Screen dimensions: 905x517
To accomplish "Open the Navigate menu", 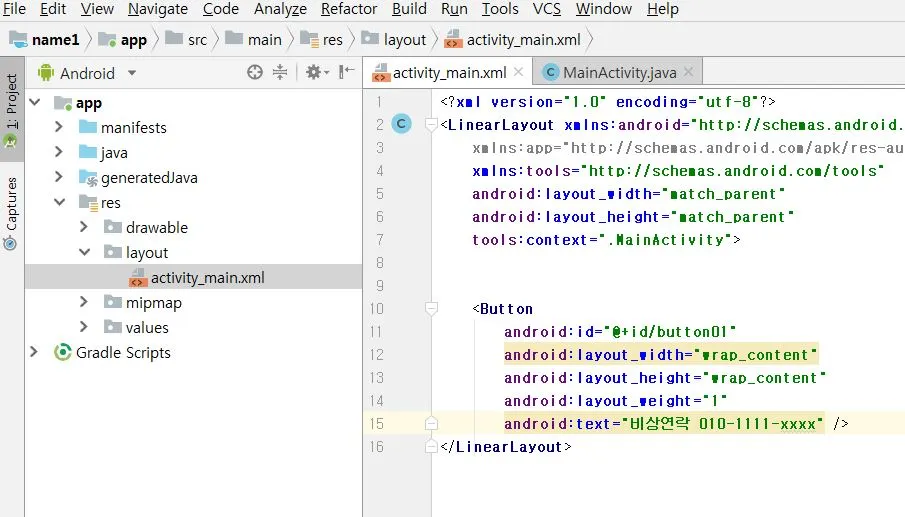I will point(158,9).
